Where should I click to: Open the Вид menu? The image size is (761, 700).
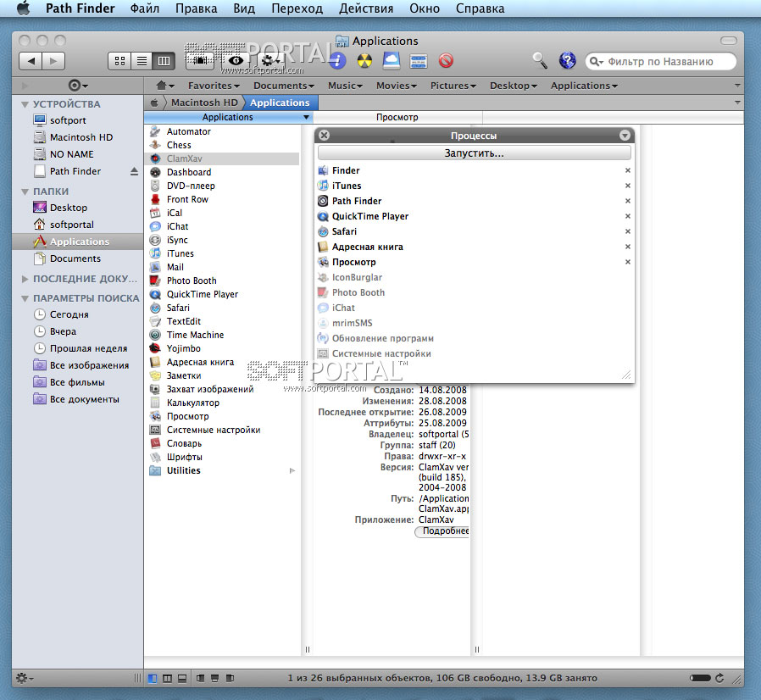[244, 8]
